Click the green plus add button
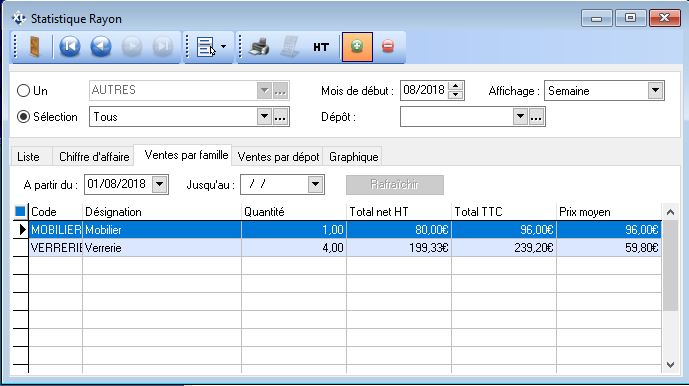This screenshot has height=386, width=689. pos(357,47)
